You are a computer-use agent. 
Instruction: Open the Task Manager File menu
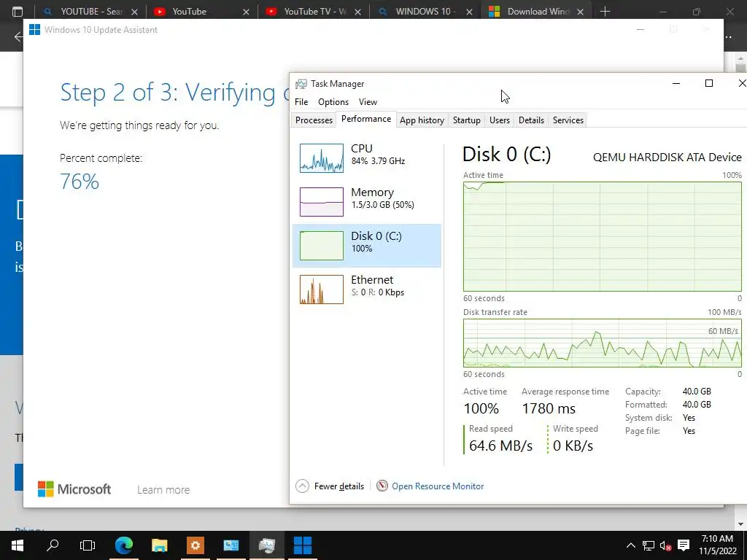pyautogui.click(x=301, y=102)
